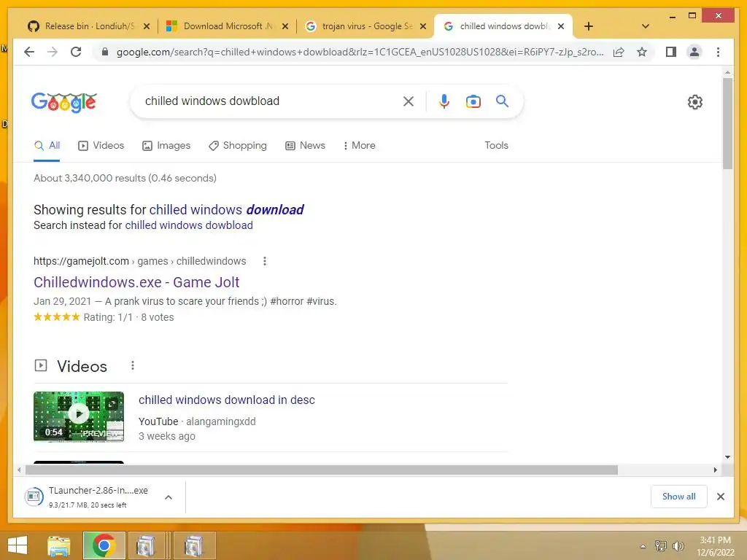
Task: Click the vertical page scrollbar thumb
Action: 727,122
